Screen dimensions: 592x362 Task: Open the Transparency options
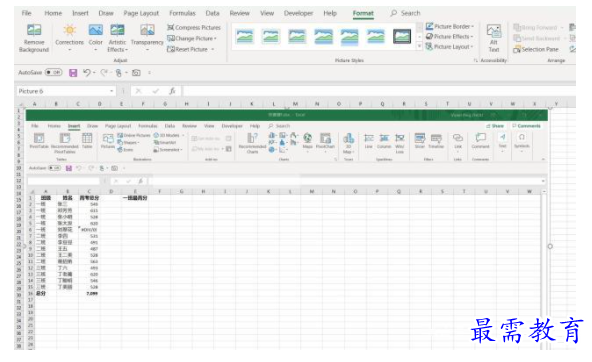(147, 38)
